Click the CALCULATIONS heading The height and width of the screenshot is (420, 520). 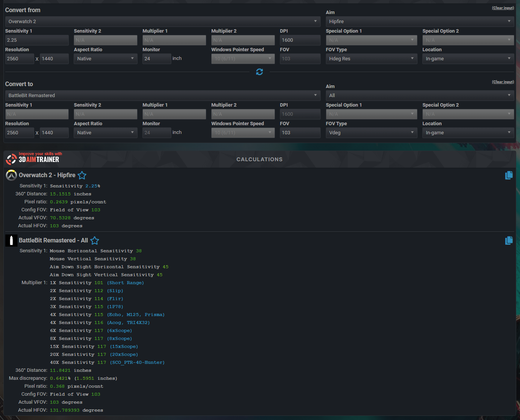[259, 159]
